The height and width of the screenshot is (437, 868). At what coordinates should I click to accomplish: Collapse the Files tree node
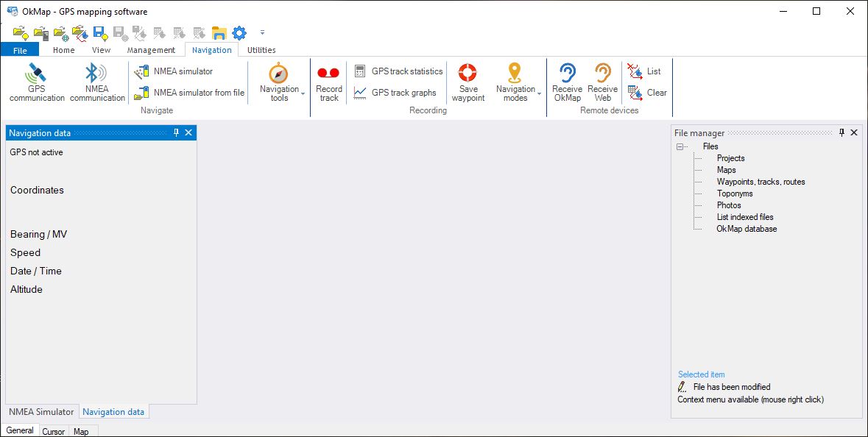[680, 146]
